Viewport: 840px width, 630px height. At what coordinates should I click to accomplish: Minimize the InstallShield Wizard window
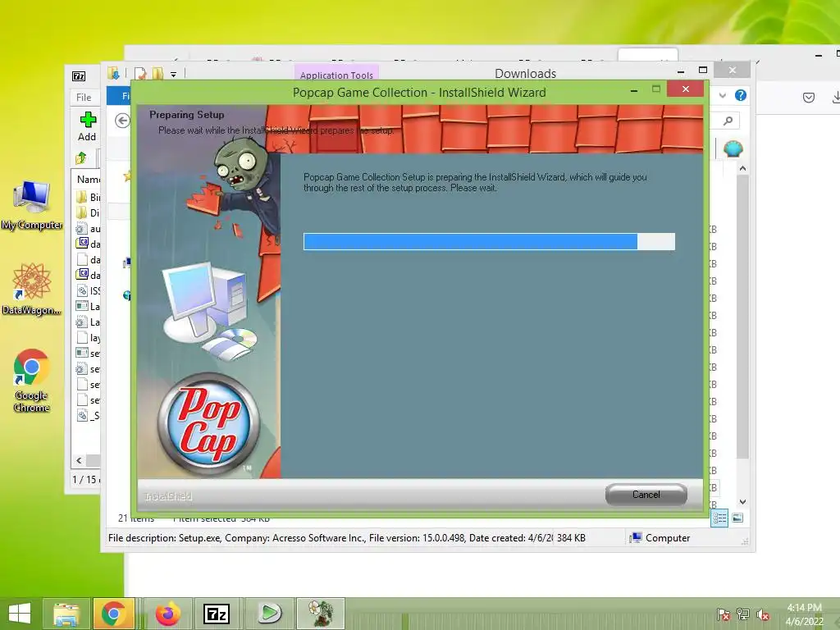coord(634,90)
